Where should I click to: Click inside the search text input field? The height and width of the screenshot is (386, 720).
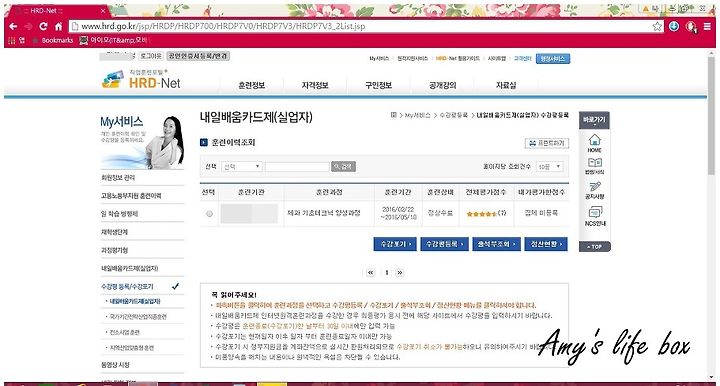[297, 167]
